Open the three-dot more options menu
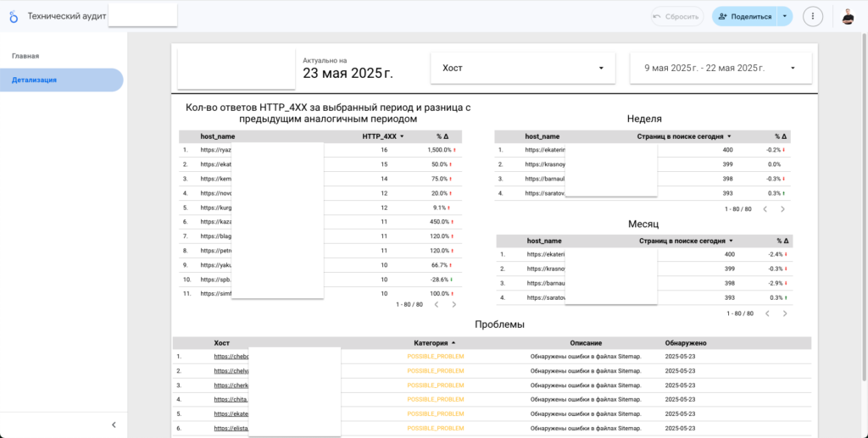The width and height of the screenshot is (868, 438). tap(813, 17)
